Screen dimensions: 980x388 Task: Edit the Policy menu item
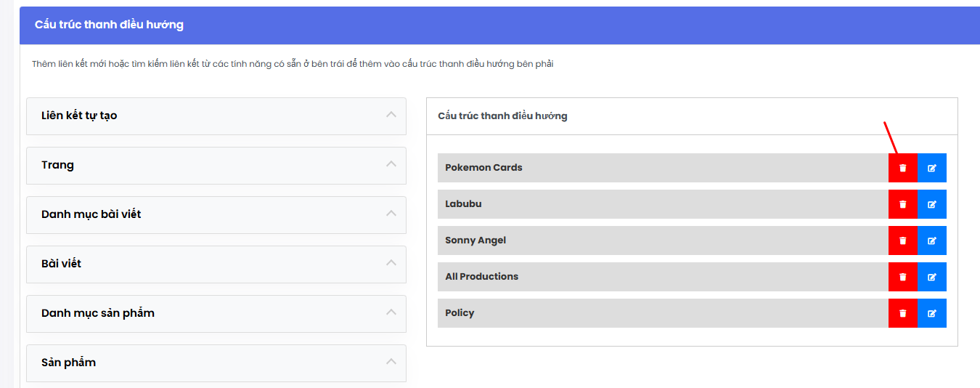click(x=932, y=313)
